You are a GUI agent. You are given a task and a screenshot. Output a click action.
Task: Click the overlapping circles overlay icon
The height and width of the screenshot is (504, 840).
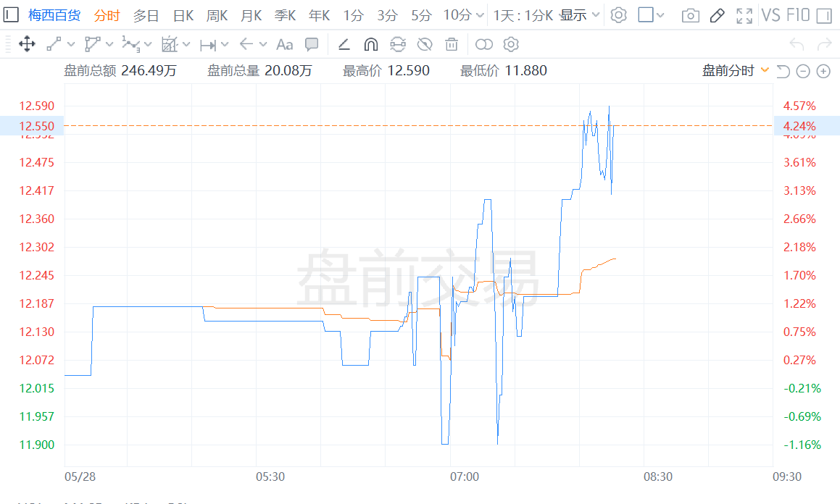(483, 44)
